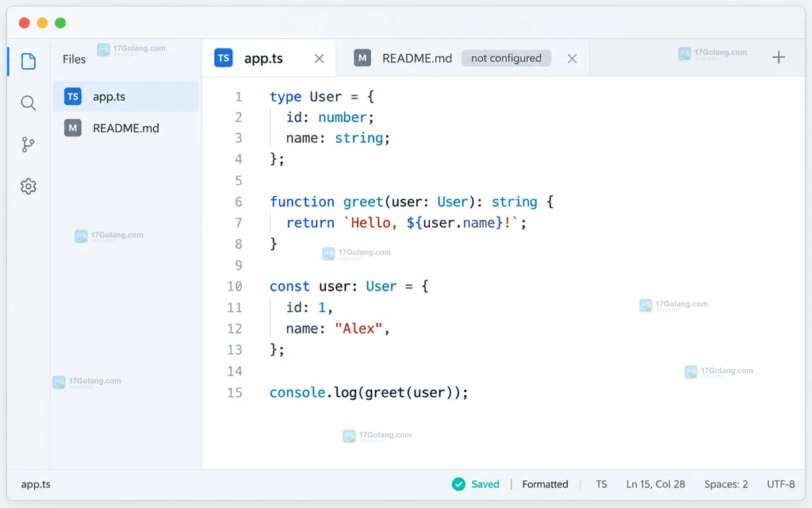Open the Files explorer sidebar icon
Screen dimensions: 812x508
tap(29, 61)
